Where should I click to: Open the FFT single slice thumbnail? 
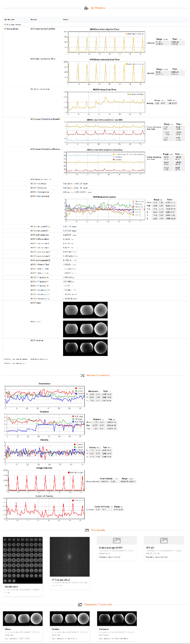70,557
